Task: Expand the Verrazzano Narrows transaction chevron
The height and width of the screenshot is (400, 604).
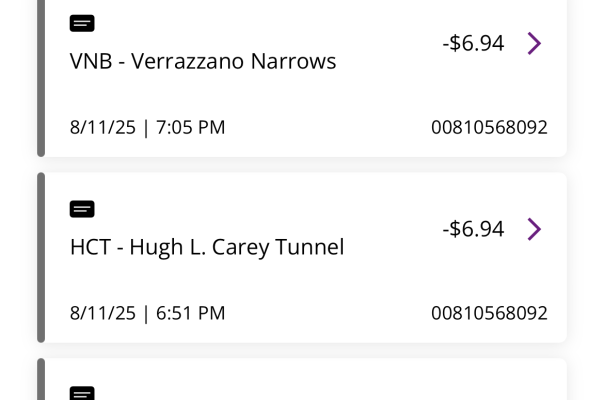Action: (x=534, y=43)
